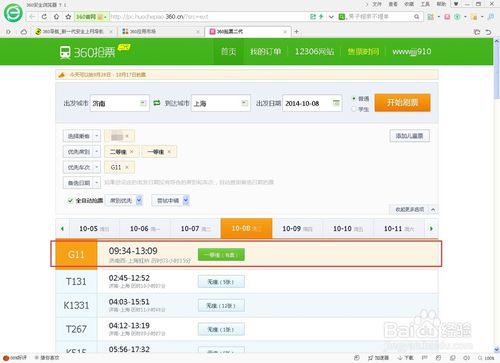Viewport: 500px width, 363px height.
Task: Open the 优先席别 seat class dropdown
Action: click(81, 152)
